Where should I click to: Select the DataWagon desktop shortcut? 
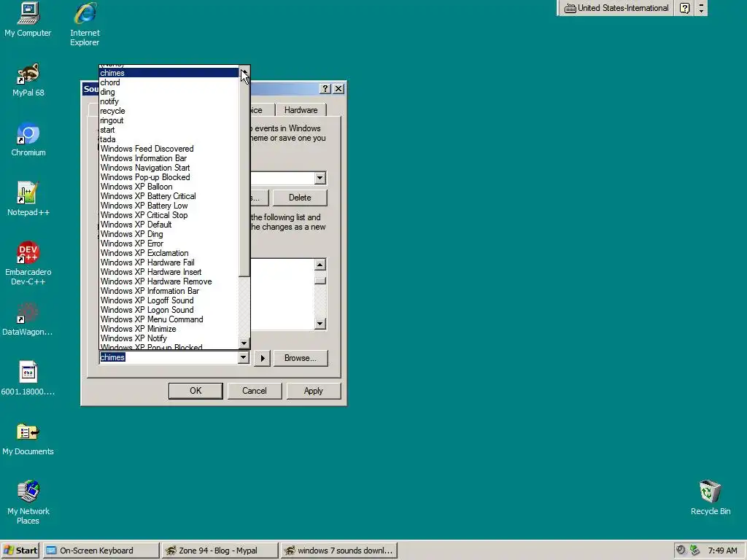[x=28, y=319]
